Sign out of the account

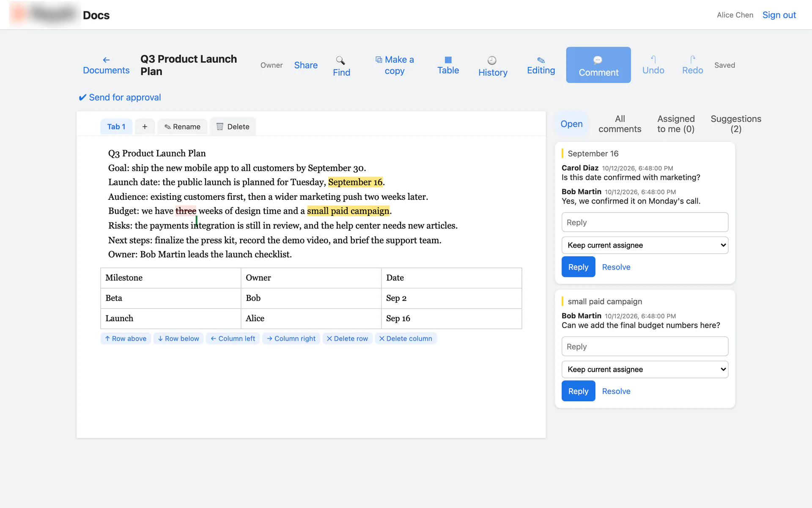click(779, 15)
